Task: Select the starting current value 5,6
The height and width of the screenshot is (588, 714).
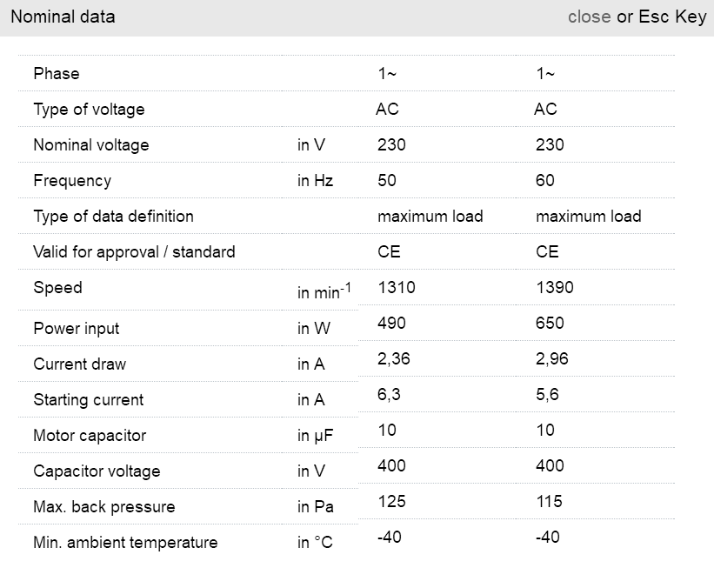Action: 547,395
